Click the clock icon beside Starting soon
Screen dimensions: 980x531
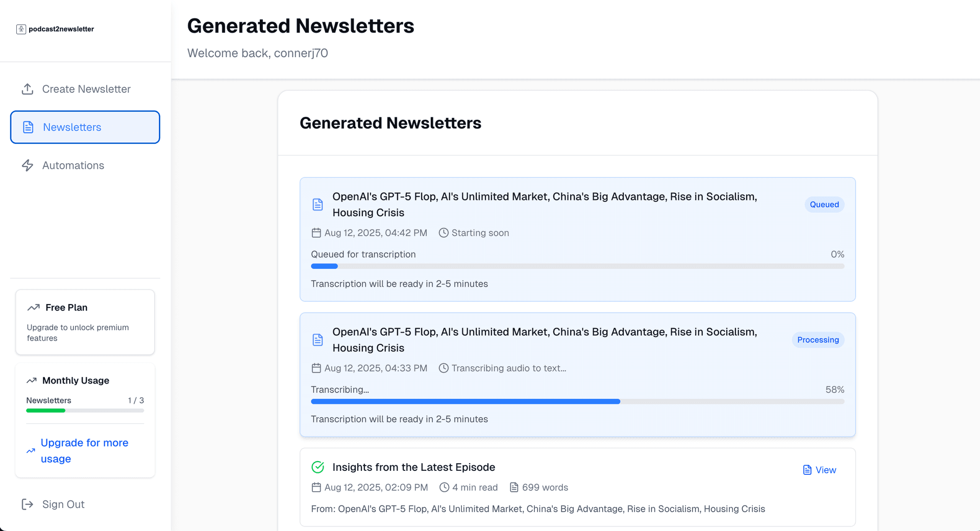point(443,233)
